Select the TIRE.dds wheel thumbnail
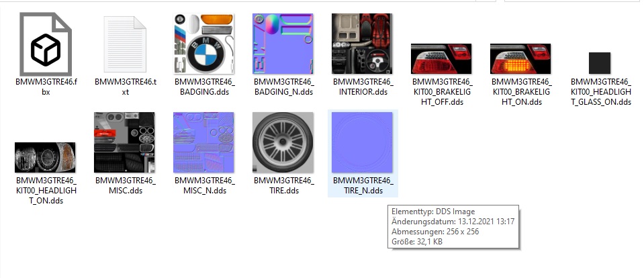Image resolution: width=644 pixels, height=278 pixels. point(283,142)
